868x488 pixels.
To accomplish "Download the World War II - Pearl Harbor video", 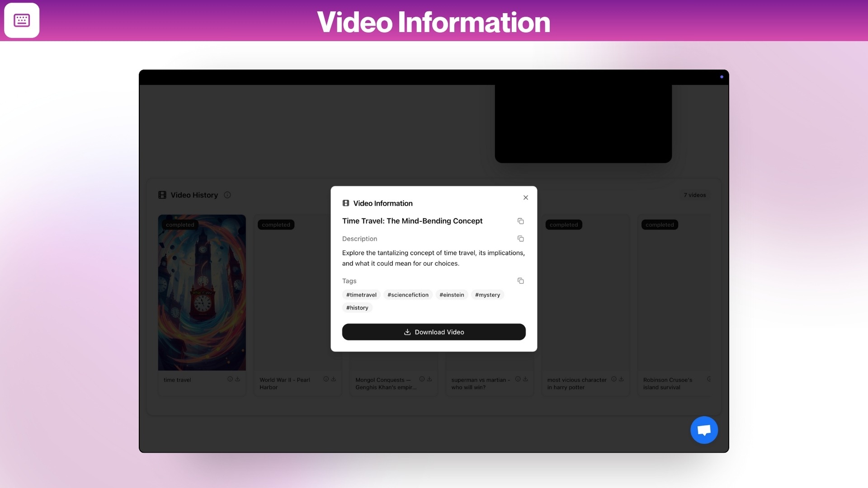I will (333, 379).
